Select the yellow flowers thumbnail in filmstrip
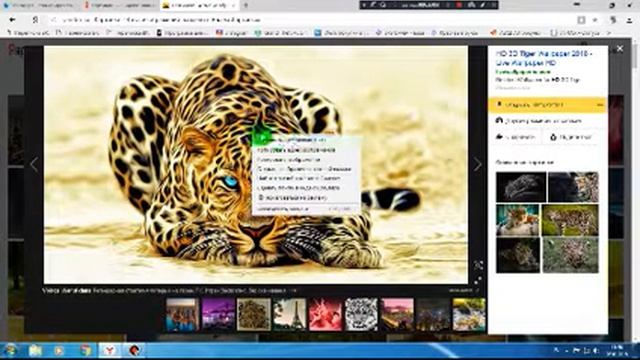The height and width of the screenshot is (360, 640). click(x=469, y=314)
